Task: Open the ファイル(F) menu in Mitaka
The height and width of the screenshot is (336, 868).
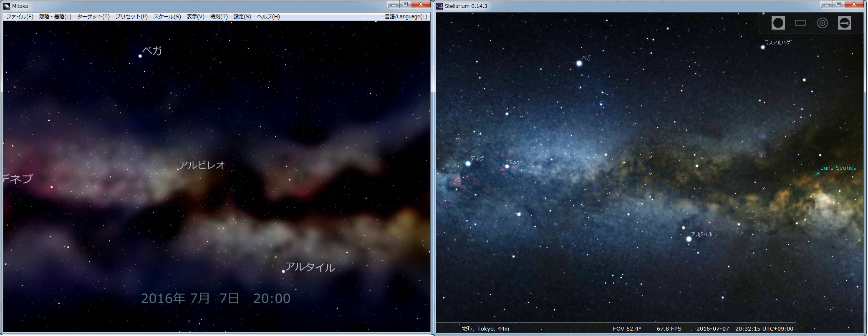Action: point(20,17)
